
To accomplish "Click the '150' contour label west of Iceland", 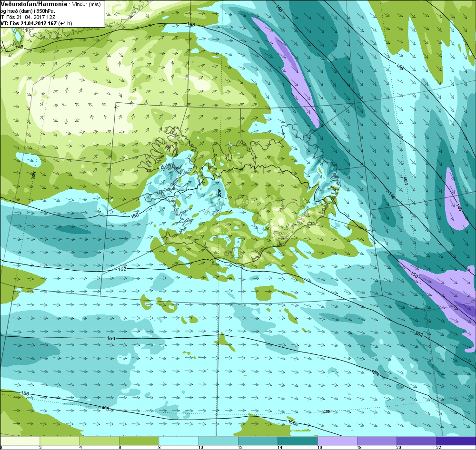I will [x=135, y=215].
